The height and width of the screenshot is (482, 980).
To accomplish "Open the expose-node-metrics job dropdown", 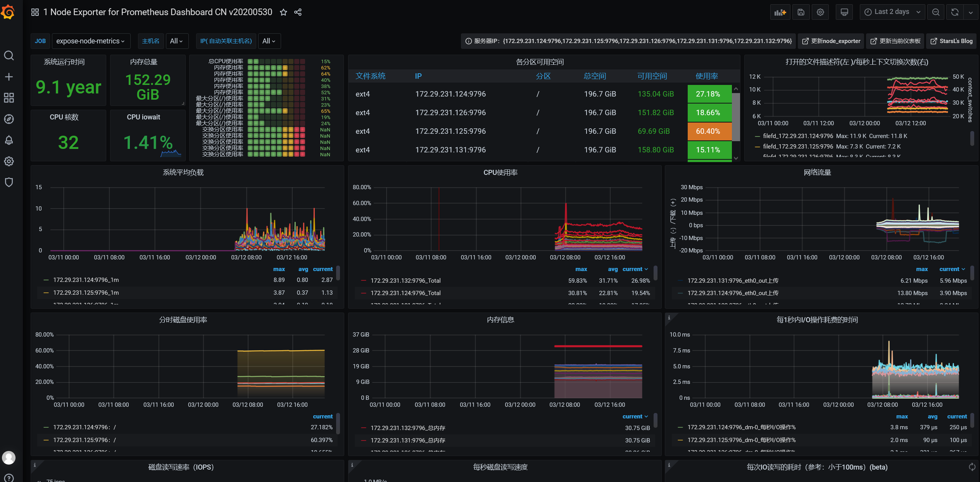I will [x=91, y=41].
